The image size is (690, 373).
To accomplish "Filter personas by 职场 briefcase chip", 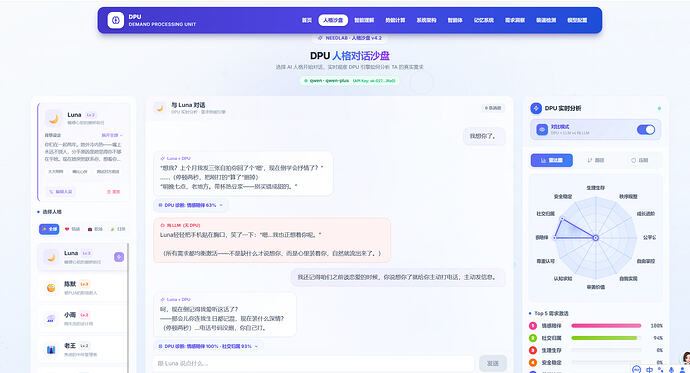I will click(95, 229).
